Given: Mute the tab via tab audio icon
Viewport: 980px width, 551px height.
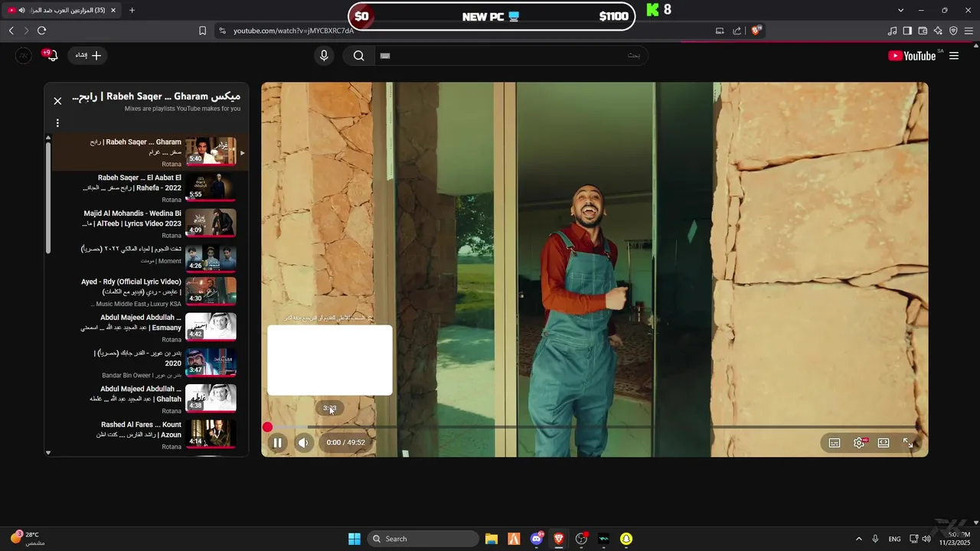Looking at the screenshot, I should [21, 10].
